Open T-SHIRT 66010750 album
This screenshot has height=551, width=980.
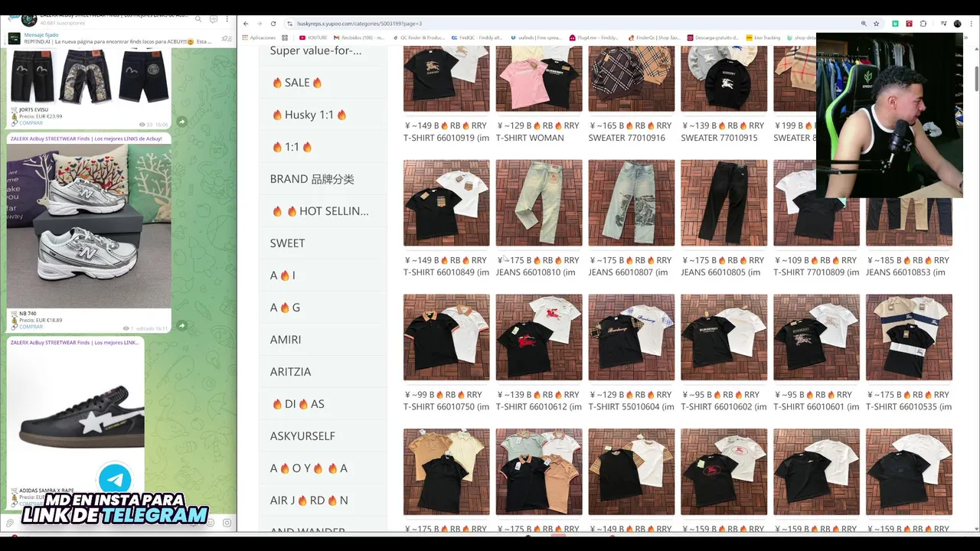[446, 337]
